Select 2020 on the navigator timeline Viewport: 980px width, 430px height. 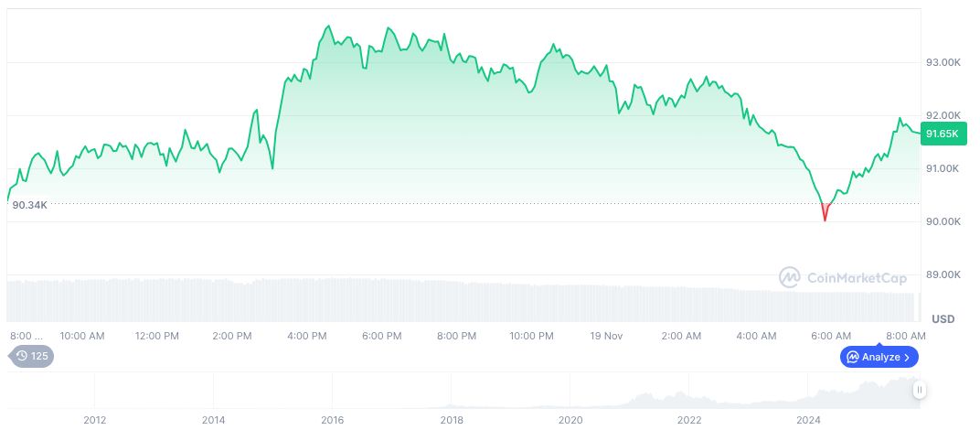pos(570,420)
